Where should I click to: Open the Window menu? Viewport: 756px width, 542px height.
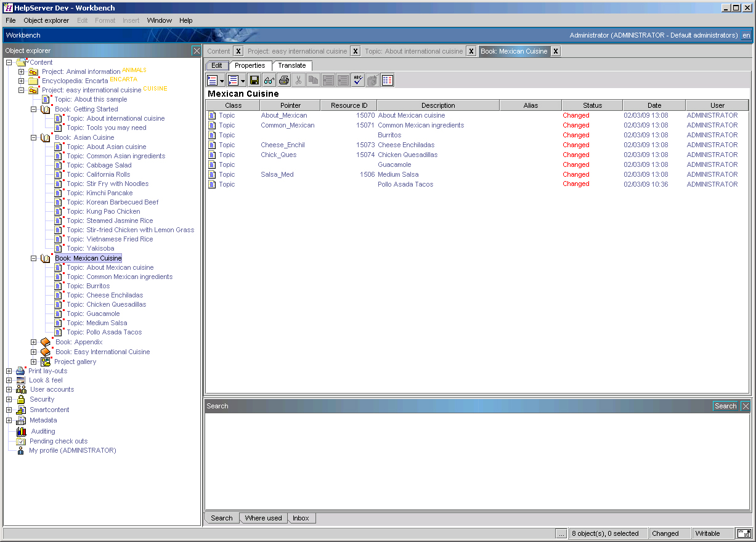[159, 20]
